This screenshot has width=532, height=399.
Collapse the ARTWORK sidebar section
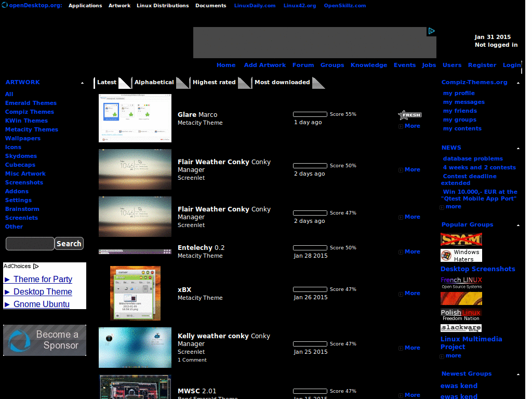click(x=82, y=83)
